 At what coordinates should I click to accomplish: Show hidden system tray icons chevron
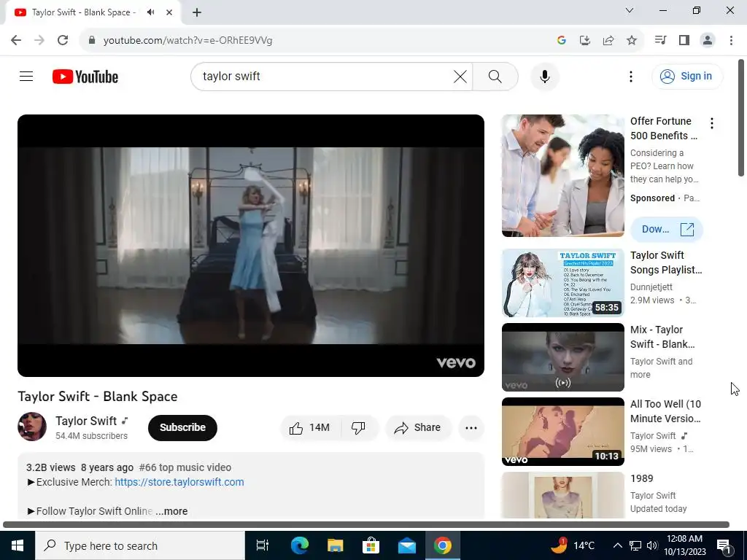(617, 545)
